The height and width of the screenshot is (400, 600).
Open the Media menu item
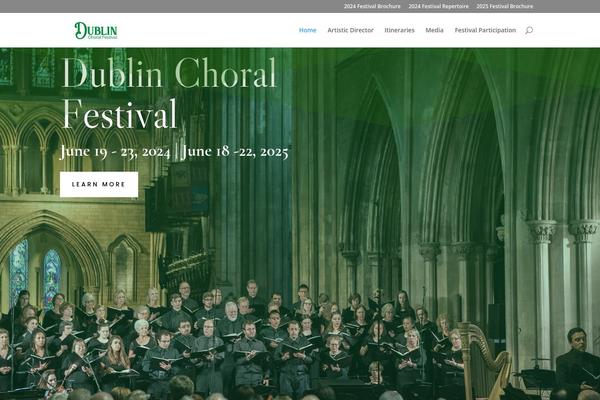pos(434,30)
